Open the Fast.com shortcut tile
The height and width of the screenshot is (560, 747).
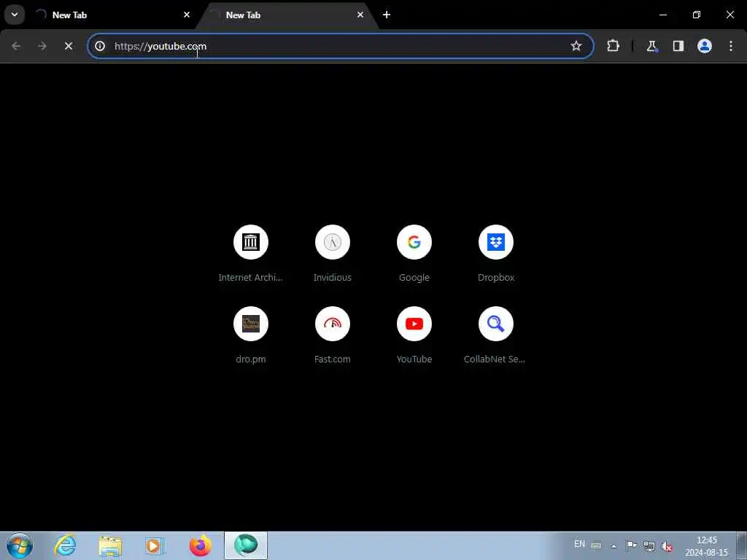tap(333, 335)
